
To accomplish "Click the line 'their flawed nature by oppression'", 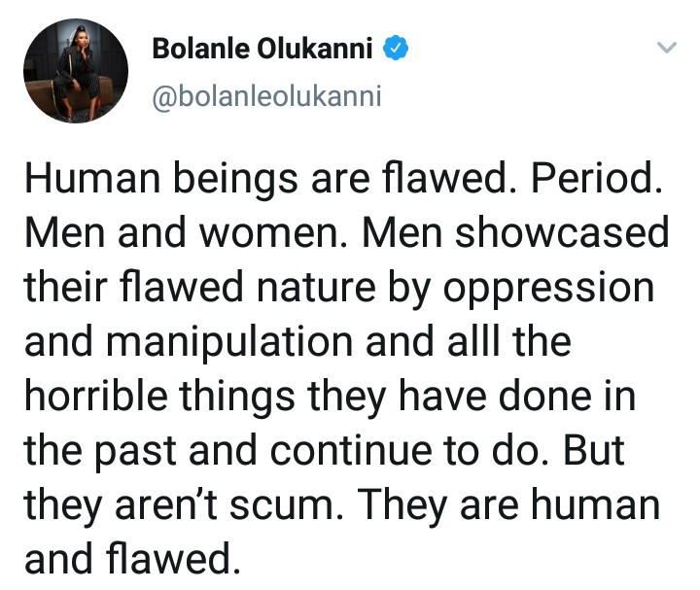I will pos(339,289).
